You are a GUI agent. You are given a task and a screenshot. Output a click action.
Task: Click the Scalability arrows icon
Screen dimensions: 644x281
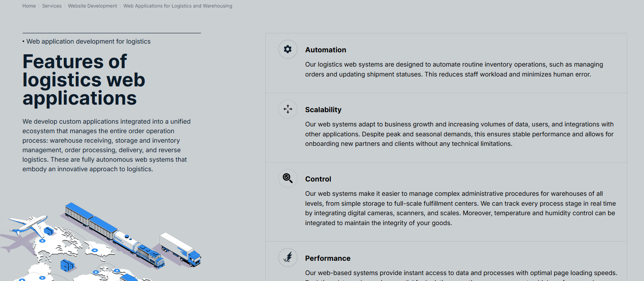(287, 109)
